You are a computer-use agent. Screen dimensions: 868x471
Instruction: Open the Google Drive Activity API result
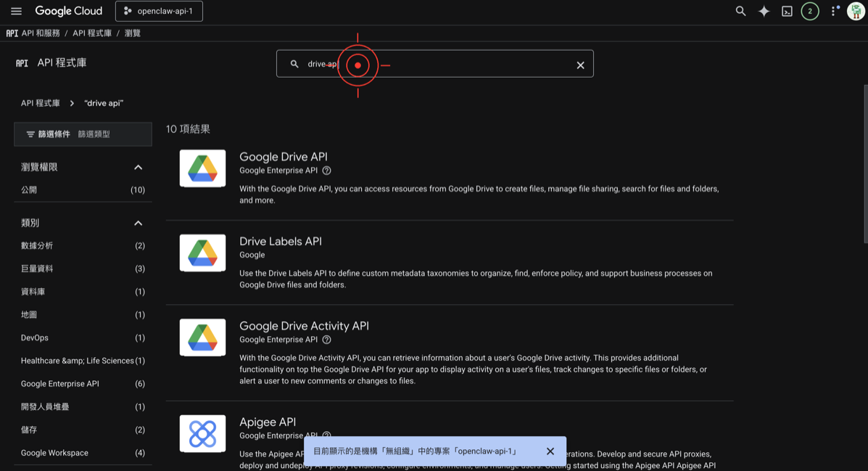(303, 326)
